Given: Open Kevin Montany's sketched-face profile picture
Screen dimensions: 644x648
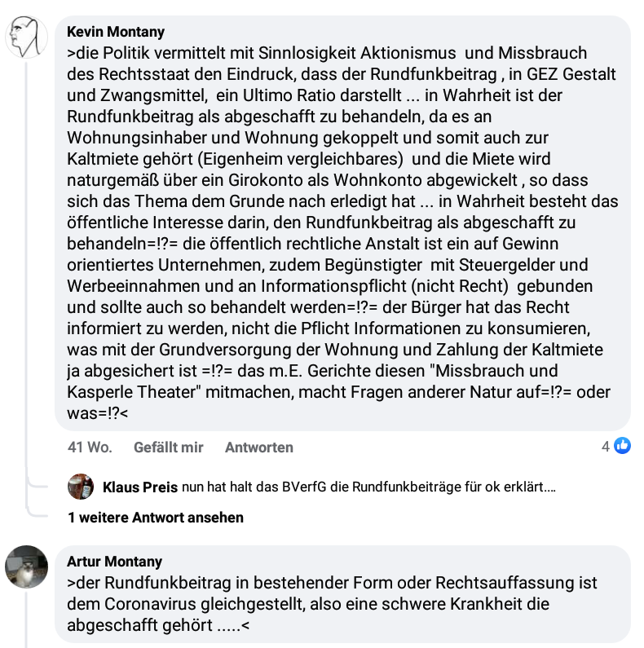Looking at the screenshot, I should coord(26,37).
